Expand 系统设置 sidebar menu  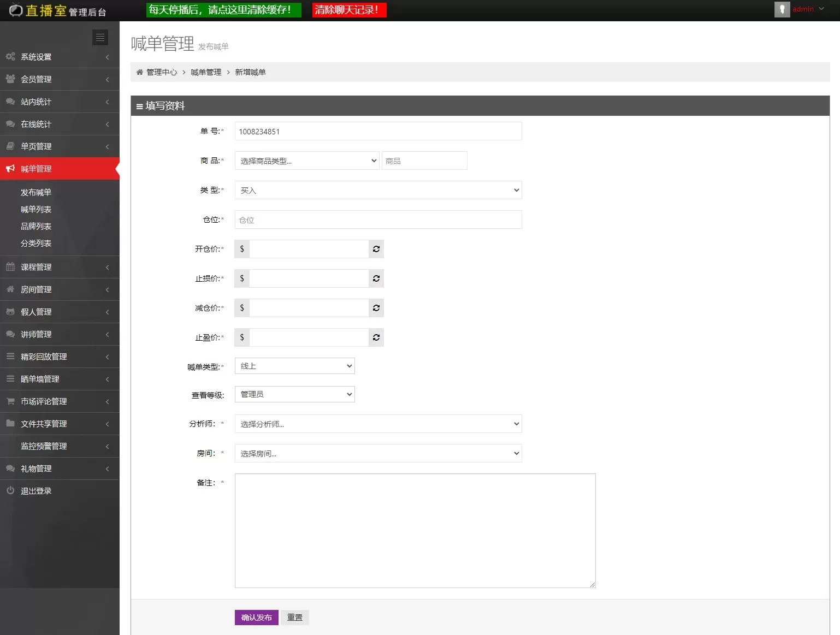click(59, 57)
